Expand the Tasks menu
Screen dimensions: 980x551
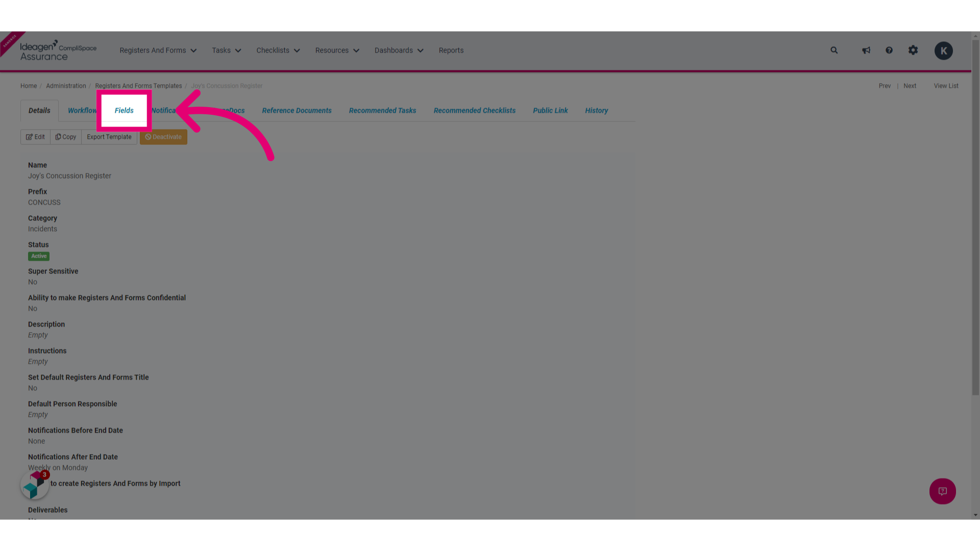pyautogui.click(x=226, y=50)
